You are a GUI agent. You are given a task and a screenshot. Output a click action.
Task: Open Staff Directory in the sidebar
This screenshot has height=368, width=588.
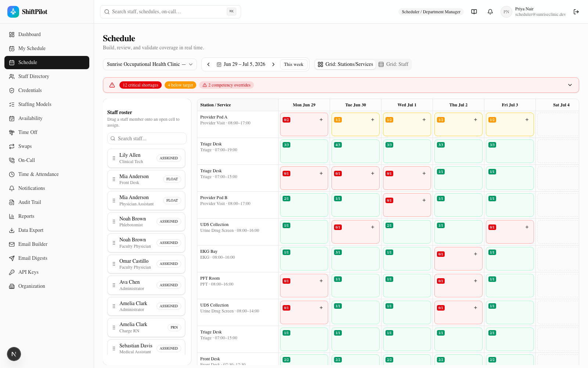click(47, 77)
